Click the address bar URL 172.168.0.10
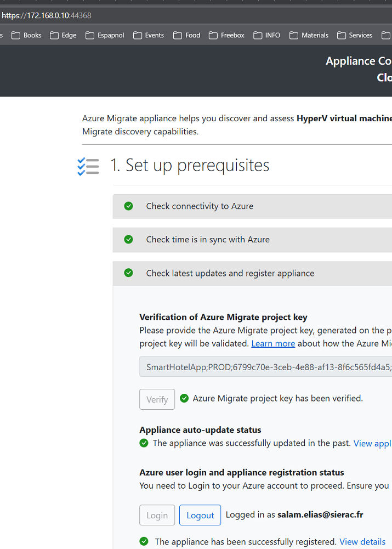Viewport: 392px width, 549px height. pos(47,15)
